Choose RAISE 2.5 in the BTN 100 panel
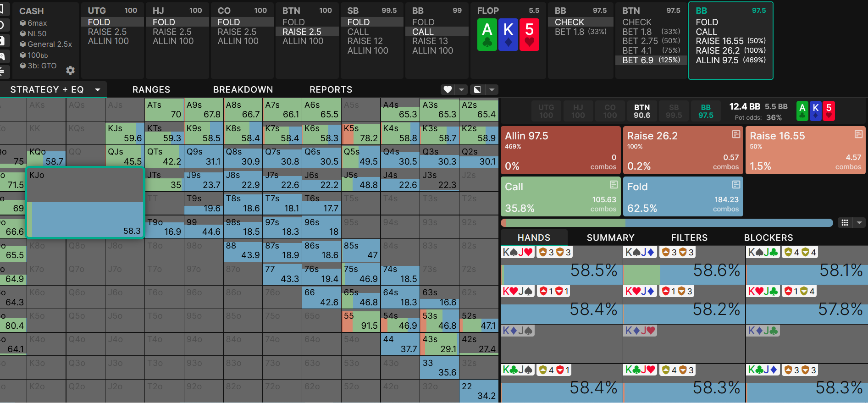The image size is (868, 403). 302,32
